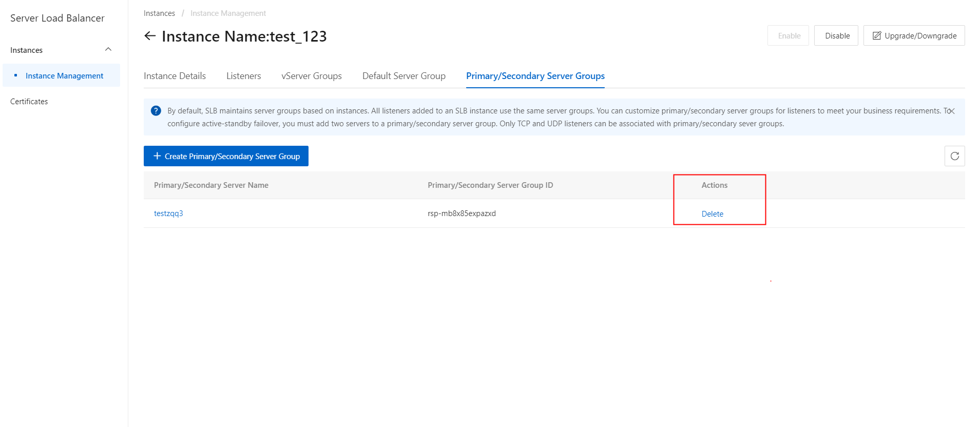Click the Enable button
Viewport: 980px width, 427px height.
tap(788, 35)
